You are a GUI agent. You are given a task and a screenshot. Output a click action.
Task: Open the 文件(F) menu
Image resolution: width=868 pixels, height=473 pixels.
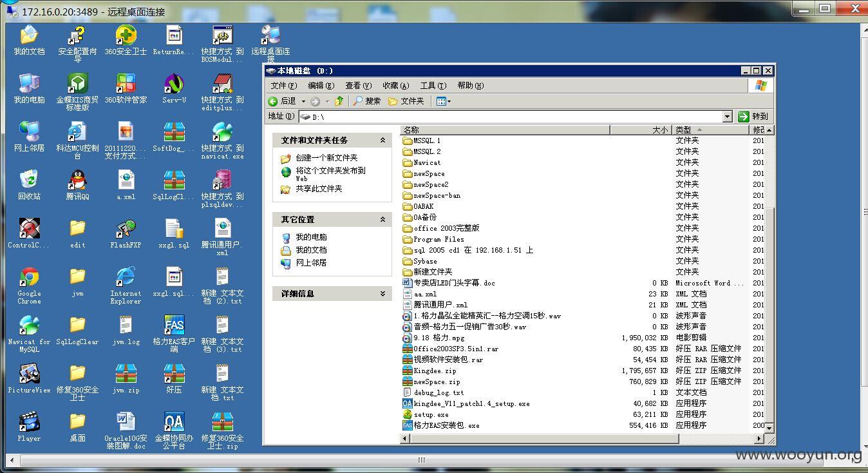(283, 85)
